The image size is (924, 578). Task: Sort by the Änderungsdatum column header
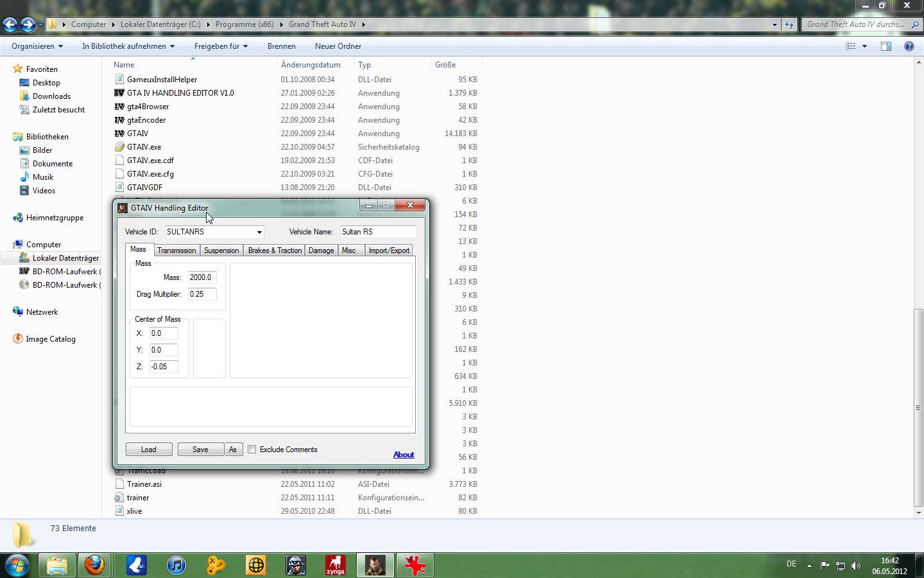[315, 65]
